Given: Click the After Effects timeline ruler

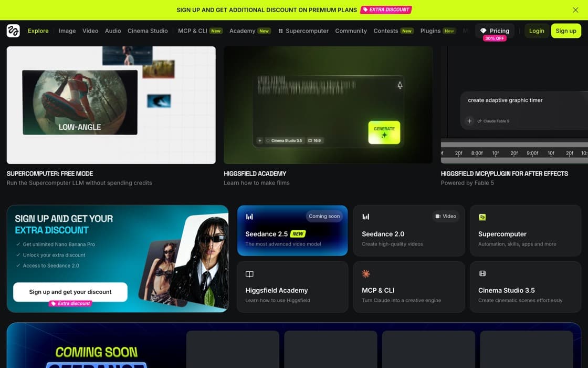Looking at the screenshot, I should coord(514,153).
